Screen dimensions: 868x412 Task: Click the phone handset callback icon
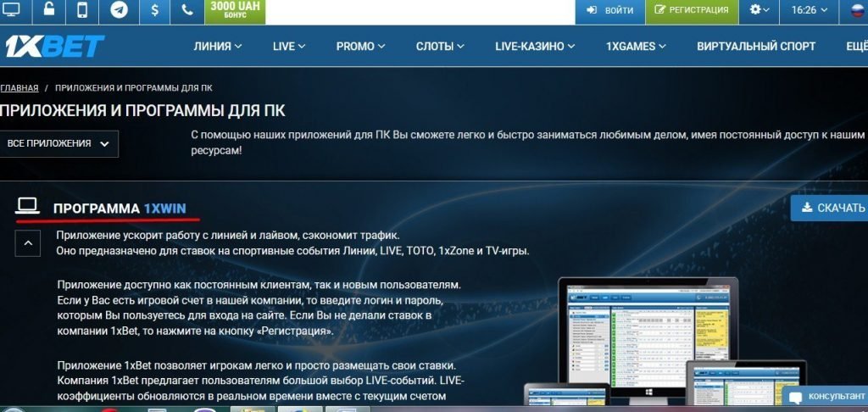pos(187,10)
